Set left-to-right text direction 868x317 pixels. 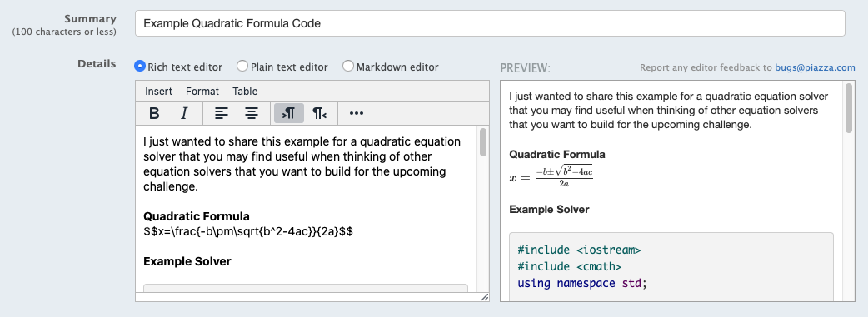[x=289, y=113]
